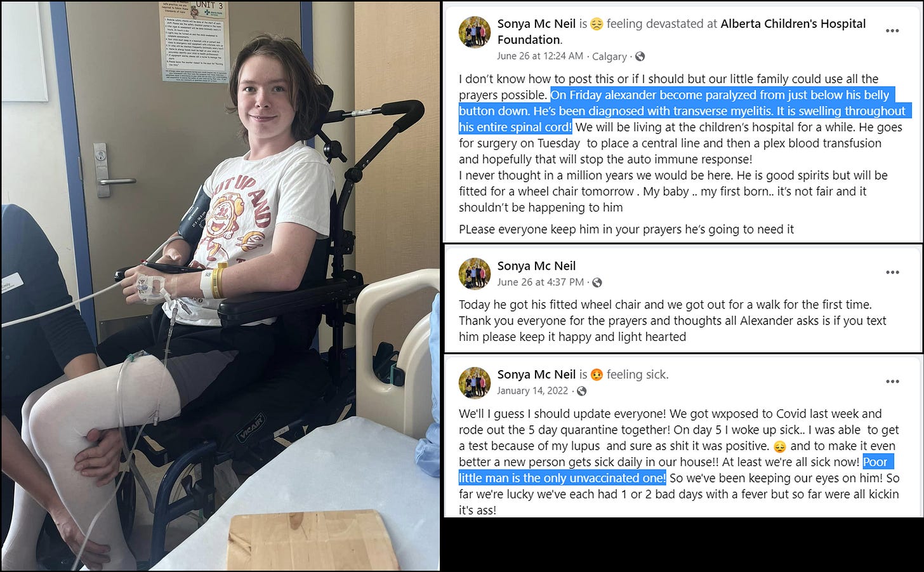Open the January 14, 2022 timestamp
Screen dimensions: 924x572
(x=532, y=390)
